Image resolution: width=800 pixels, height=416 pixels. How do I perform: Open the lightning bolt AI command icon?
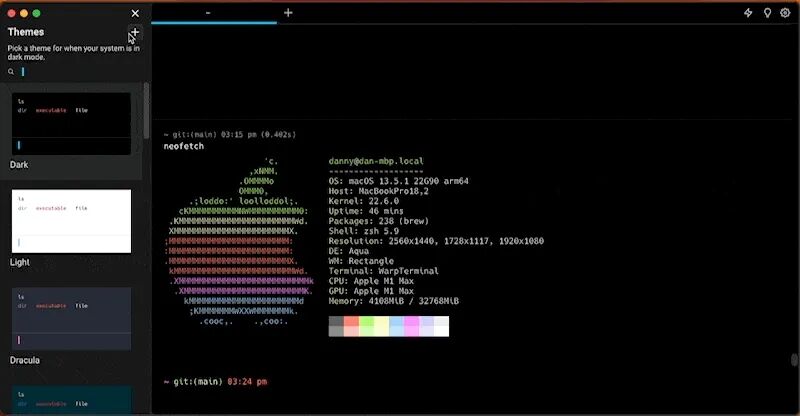(x=748, y=13)
